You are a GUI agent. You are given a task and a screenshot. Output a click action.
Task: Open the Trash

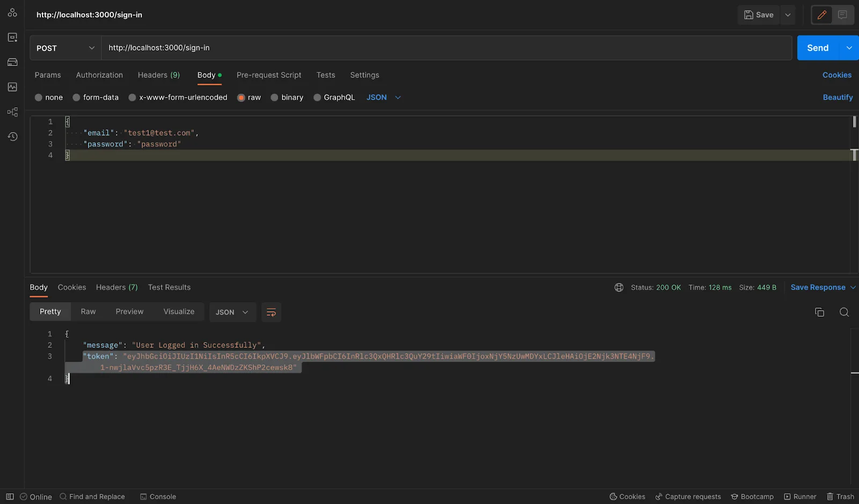[x=840, y=496]
